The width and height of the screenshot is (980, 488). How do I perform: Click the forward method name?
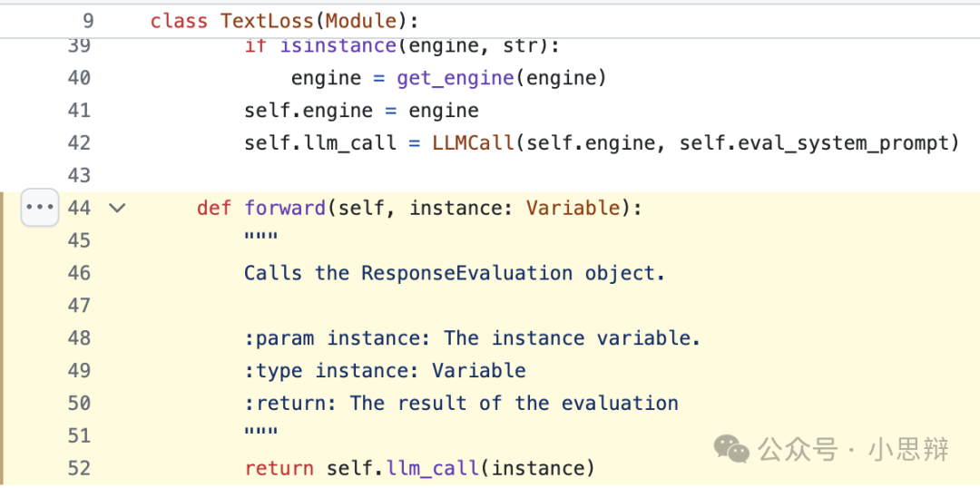coord(284,208)
